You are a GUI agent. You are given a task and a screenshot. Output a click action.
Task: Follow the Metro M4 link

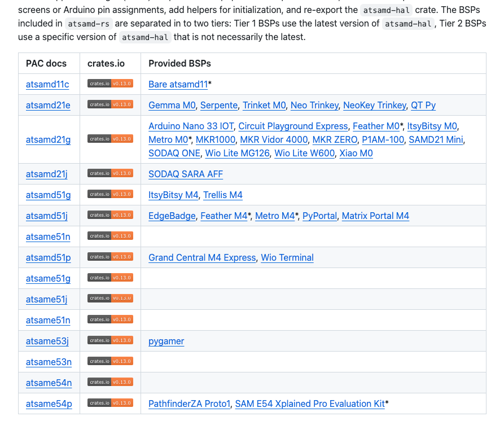275,216
